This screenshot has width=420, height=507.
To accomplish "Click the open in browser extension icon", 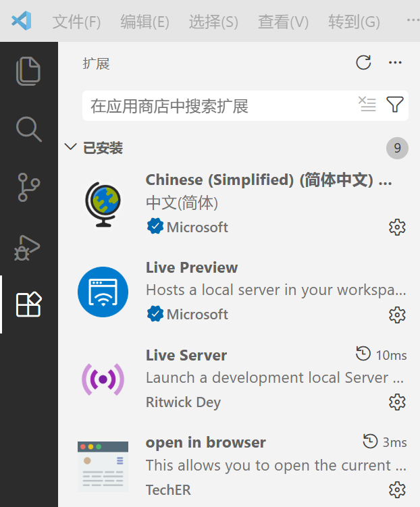I will click(x=103, y=466).
